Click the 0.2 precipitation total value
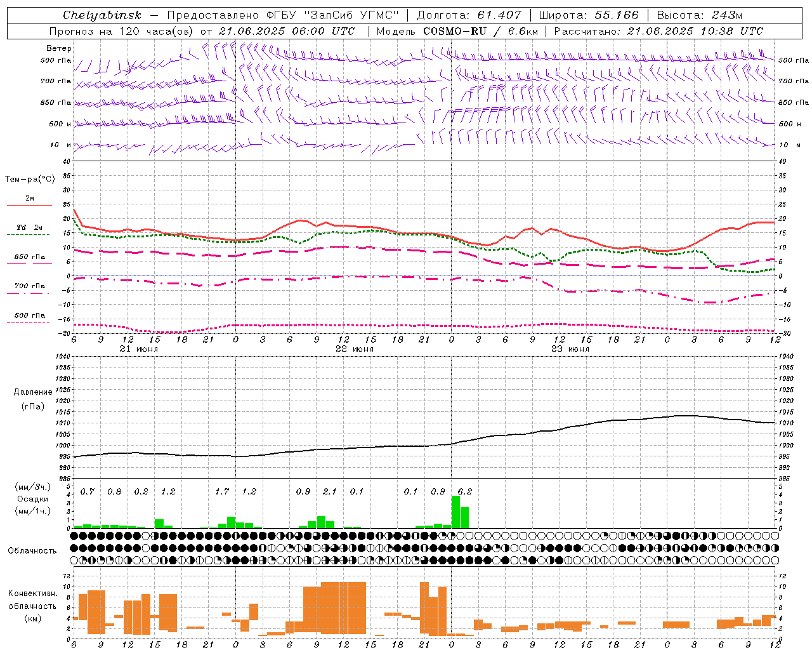 [x=141, y=491]
